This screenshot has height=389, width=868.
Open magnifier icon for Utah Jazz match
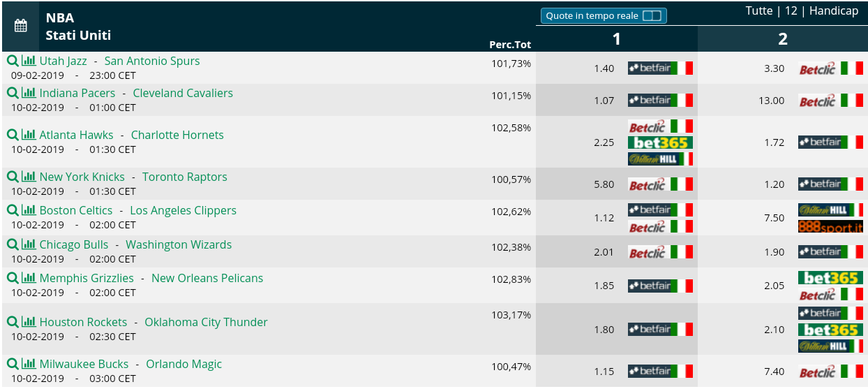(13, 61)
